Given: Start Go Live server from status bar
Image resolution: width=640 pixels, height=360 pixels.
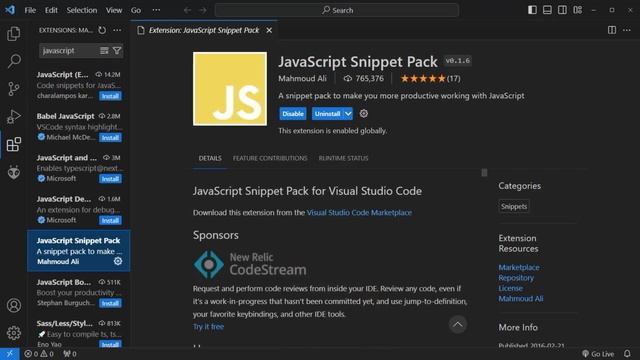Looking at the screenshot, I should click(598, 354).
